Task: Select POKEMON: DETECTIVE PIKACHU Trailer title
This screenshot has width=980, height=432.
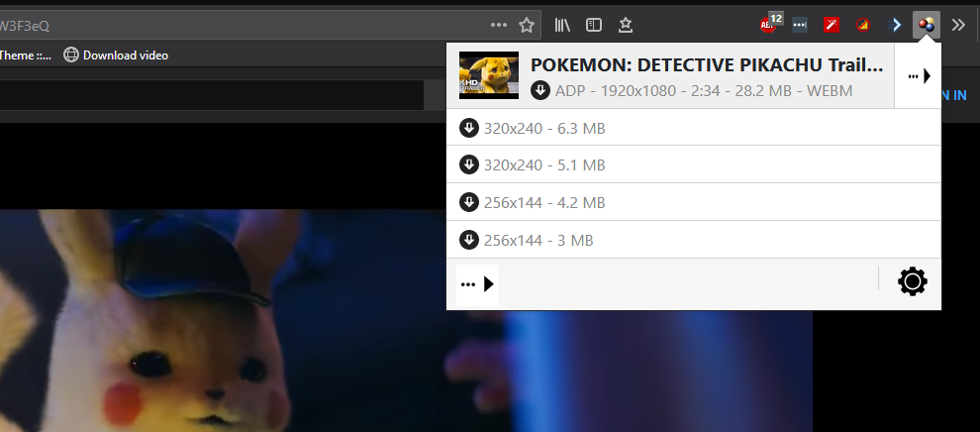Action: (x=707, y=64)
